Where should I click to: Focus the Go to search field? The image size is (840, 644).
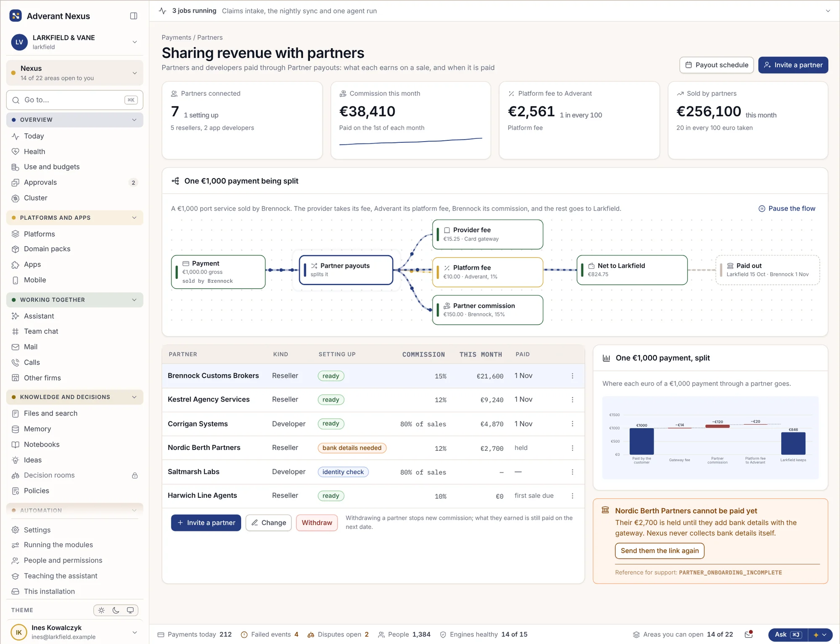(x=75, y=100)
